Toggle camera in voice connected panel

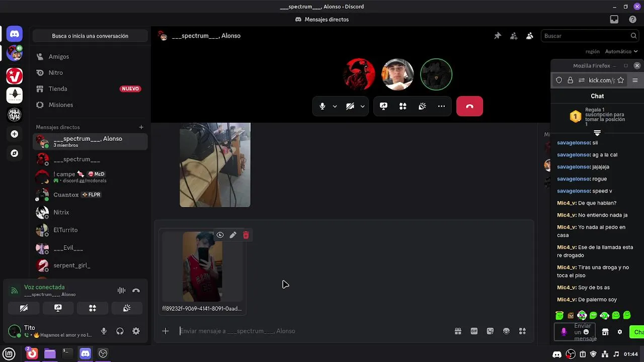24,308
